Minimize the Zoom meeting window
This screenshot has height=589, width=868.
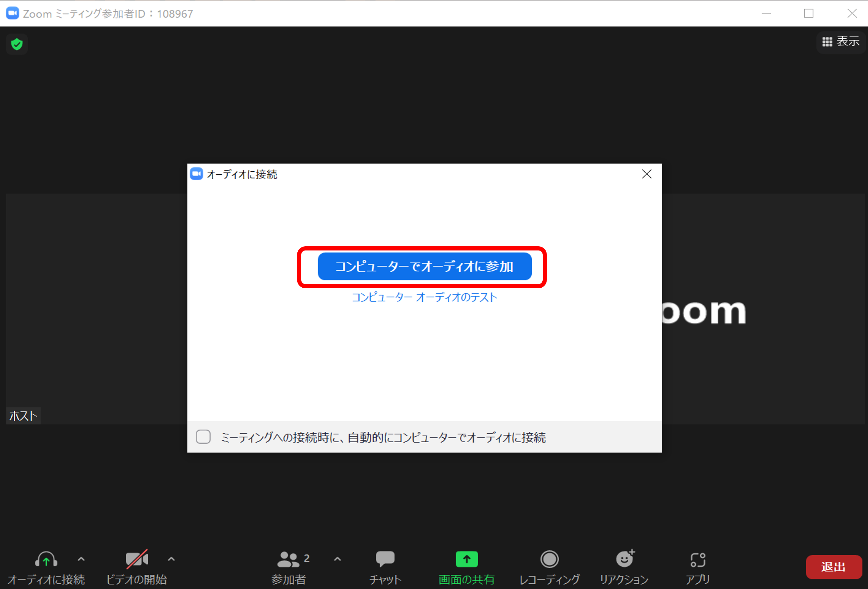point(766,13)
